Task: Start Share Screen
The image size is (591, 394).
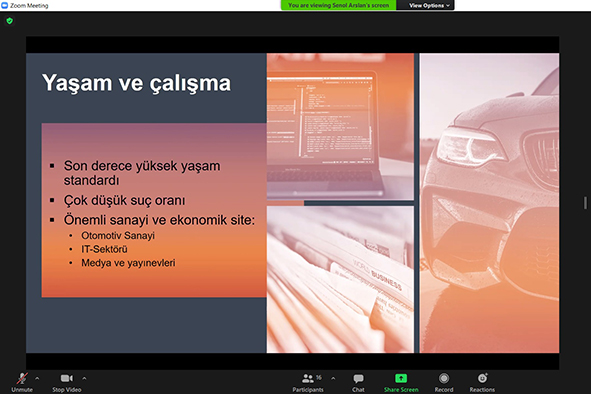Action: coord(401,382)
